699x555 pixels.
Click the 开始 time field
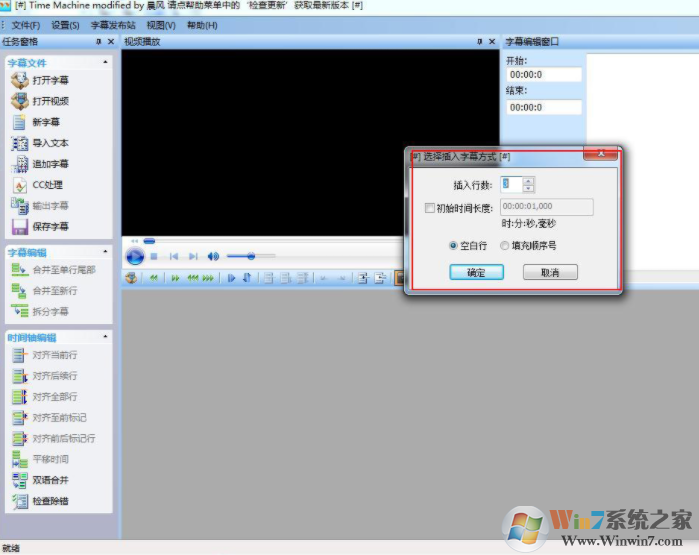click(x=544, y=74)
